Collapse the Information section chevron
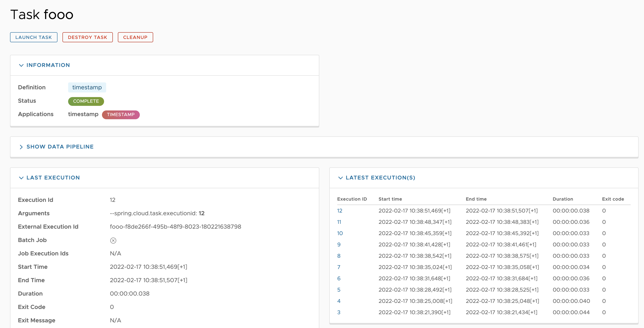644x328 pixels. [21, 65]
